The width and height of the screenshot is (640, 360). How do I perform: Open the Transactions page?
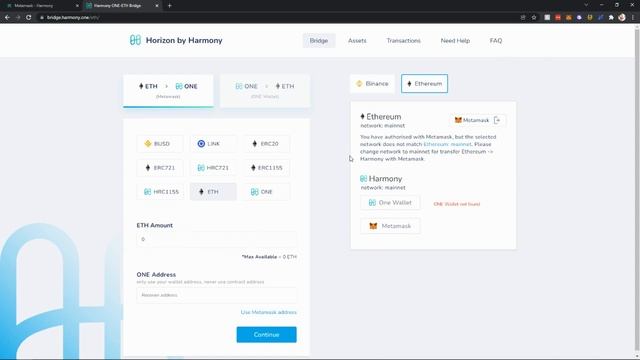pos(403,40)
